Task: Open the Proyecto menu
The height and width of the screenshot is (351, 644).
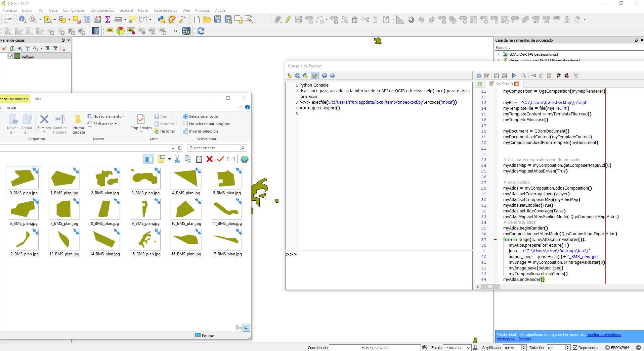Action: pos(10,10)
